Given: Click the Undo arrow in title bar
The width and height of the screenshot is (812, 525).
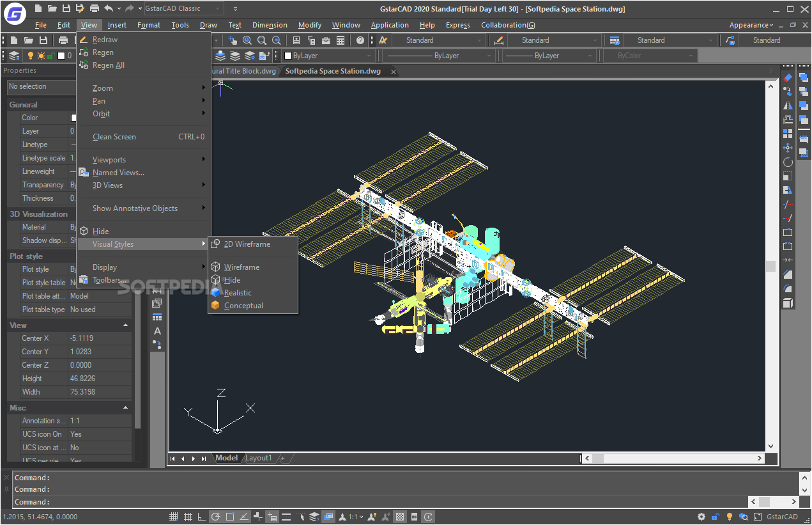Looking at the screenshot, I should 109,8.
